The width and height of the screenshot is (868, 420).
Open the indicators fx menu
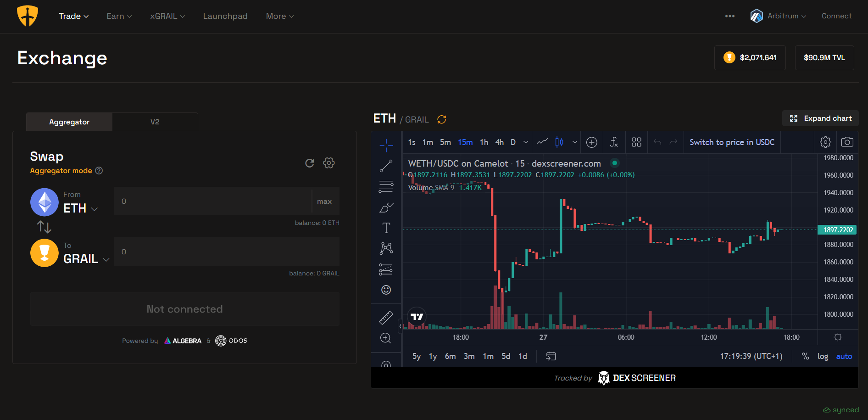(x=614, y=142)
